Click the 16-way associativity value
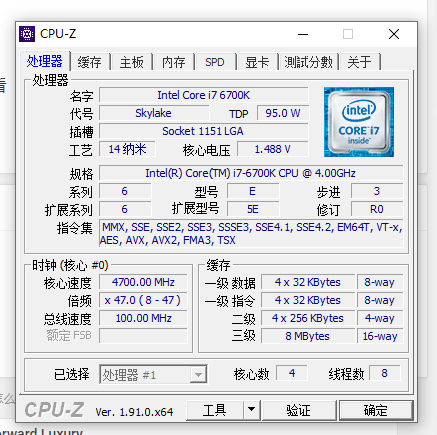Image resolution: width=437 pixels, height=435 pixels. click(380, 336)
